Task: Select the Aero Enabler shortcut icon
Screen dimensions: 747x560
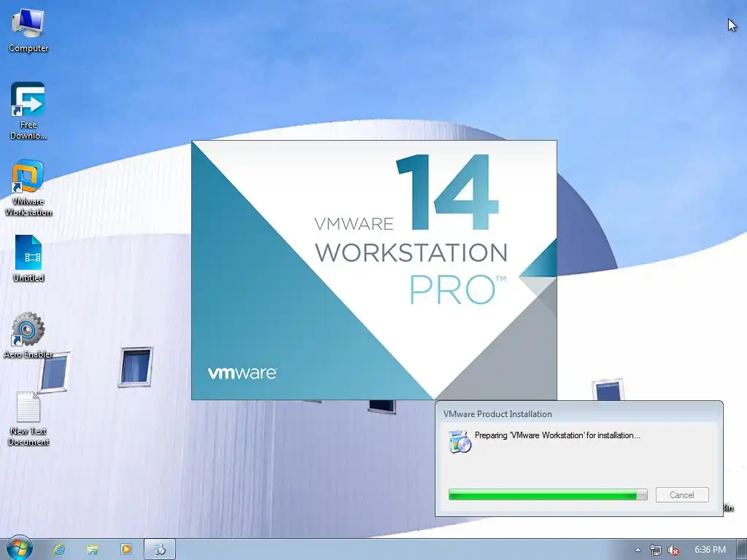Action: [x=28, y=335]
